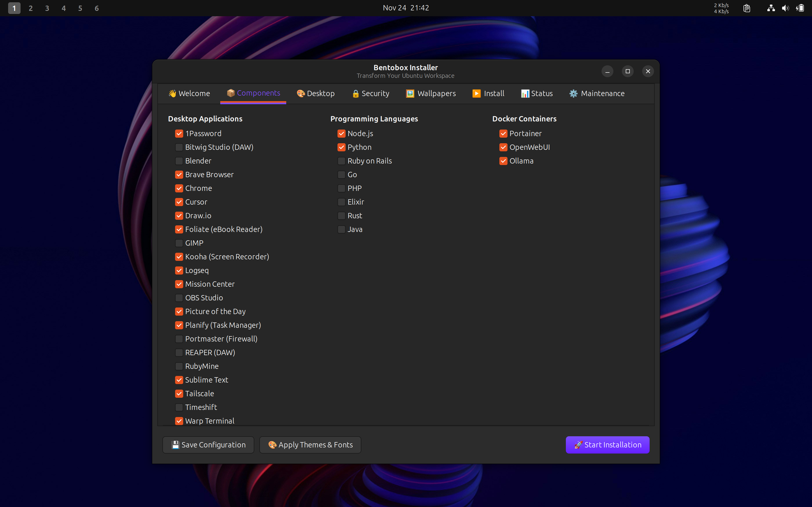
Task: Click the speaker volume icon in the system tray
Action: (786, 8)
